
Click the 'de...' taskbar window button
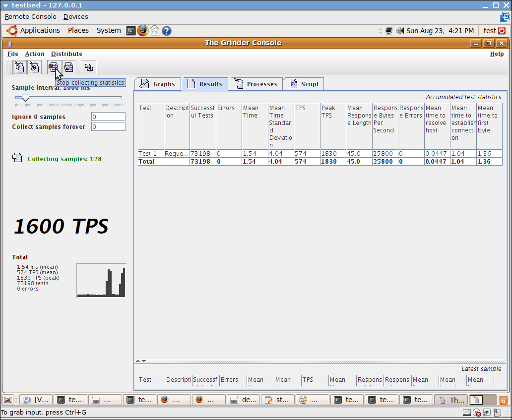click(x=243, y=400)
